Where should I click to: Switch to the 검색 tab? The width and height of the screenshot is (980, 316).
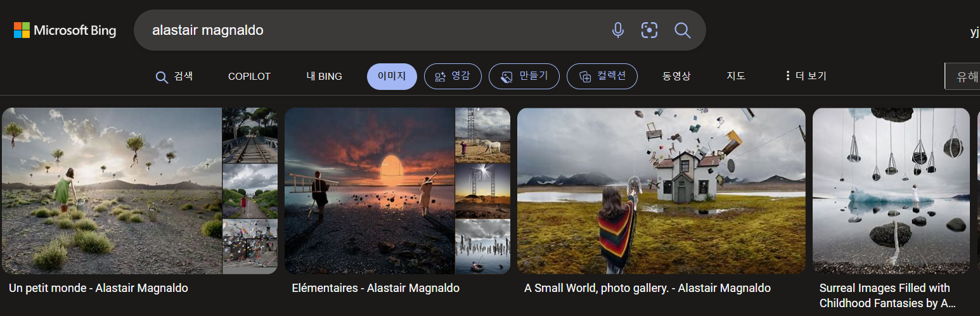174,77
